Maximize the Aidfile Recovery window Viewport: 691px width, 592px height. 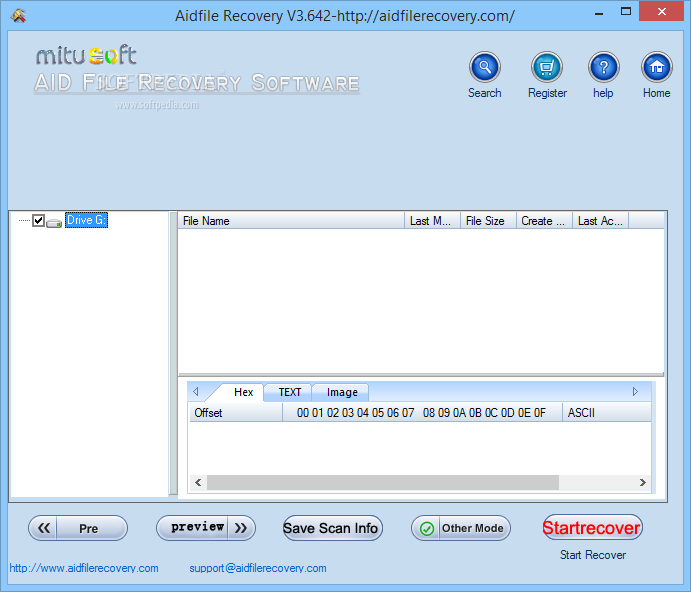pos(626,12)
